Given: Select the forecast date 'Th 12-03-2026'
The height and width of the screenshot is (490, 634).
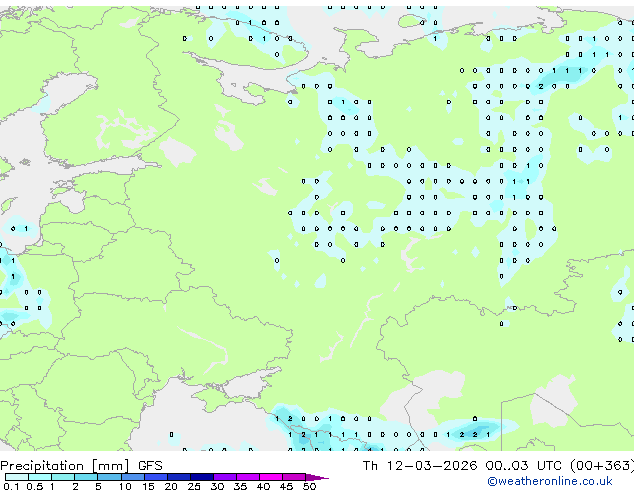Looking at the screenshot, I should pyautogui.click(x=420, y=466).
